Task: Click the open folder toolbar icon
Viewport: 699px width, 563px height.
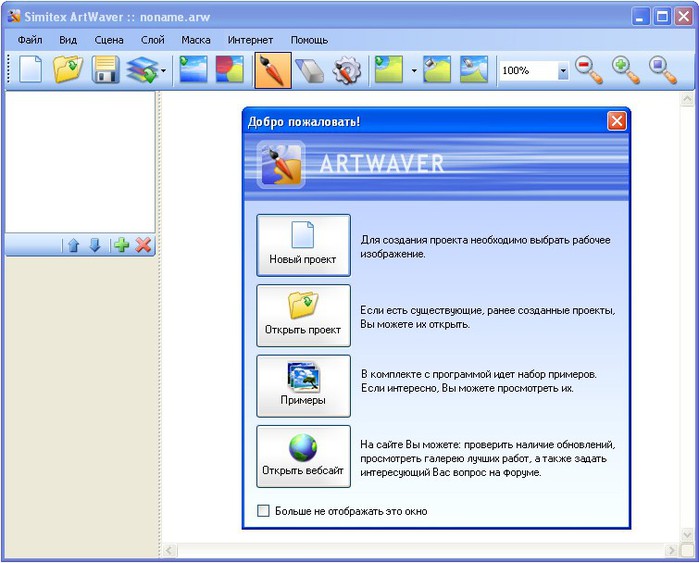Action: pyautogui.click(x=68, y=70)
